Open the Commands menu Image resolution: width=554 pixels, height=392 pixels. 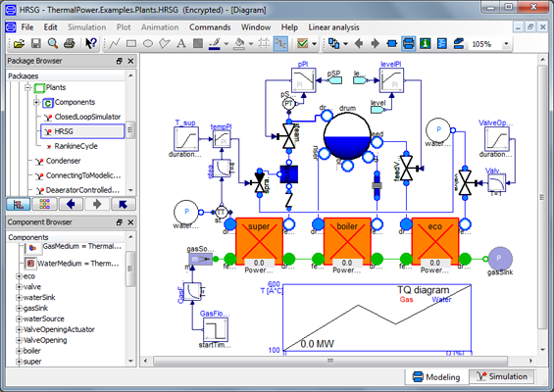pos(210,27)
